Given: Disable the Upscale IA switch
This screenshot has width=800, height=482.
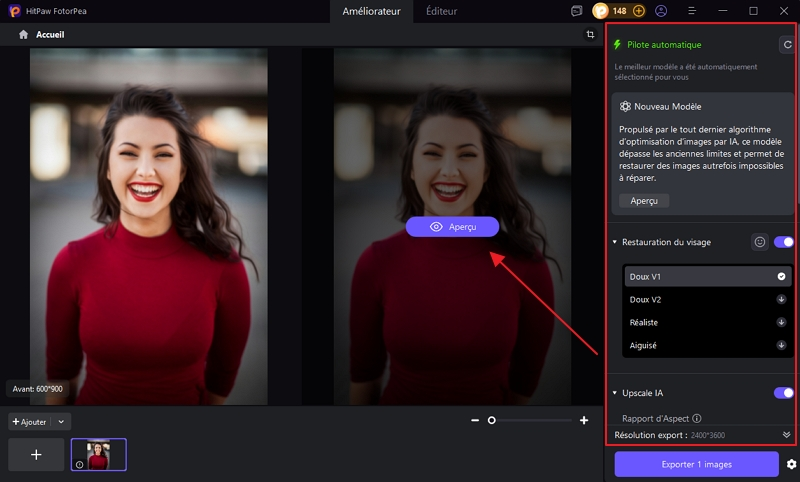Looking at the screenshot, I should click(x=783, y=393).
